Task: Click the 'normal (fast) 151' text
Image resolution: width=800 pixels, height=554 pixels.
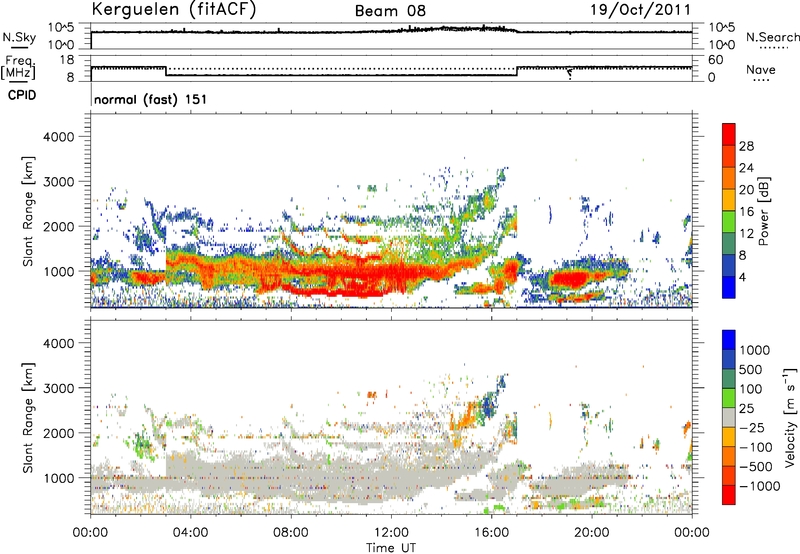Action: (x=151, y=99)
